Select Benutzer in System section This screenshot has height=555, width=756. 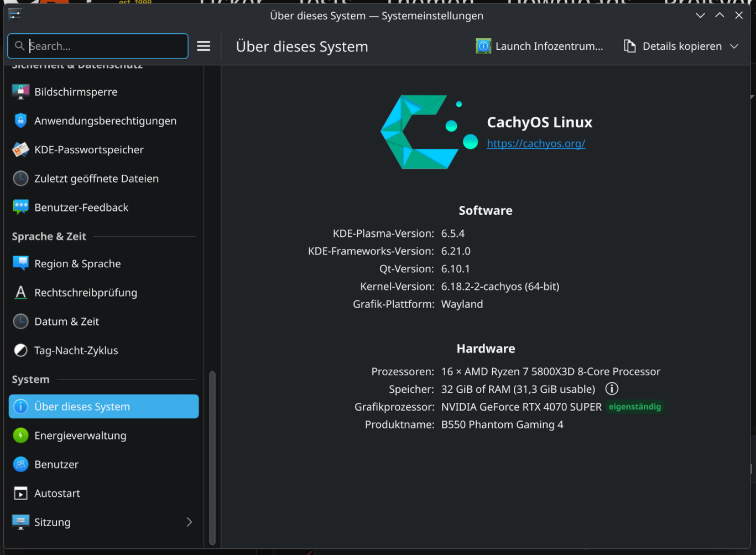(x=104, y=464)
